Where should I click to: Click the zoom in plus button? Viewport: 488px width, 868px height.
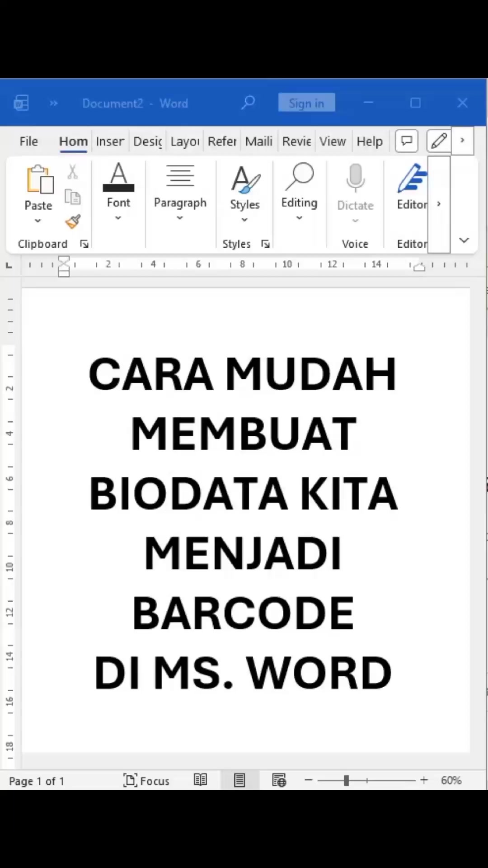pos(424,780)
